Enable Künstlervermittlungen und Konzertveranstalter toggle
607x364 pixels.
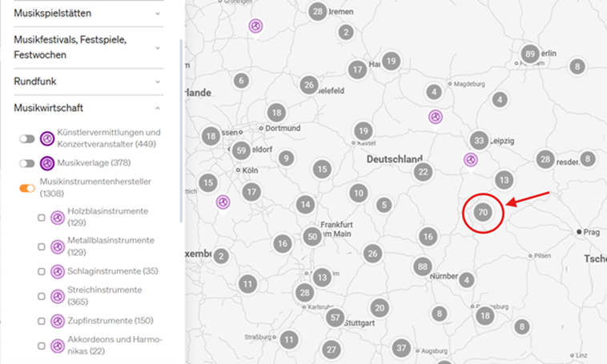(x=27, y=138)
